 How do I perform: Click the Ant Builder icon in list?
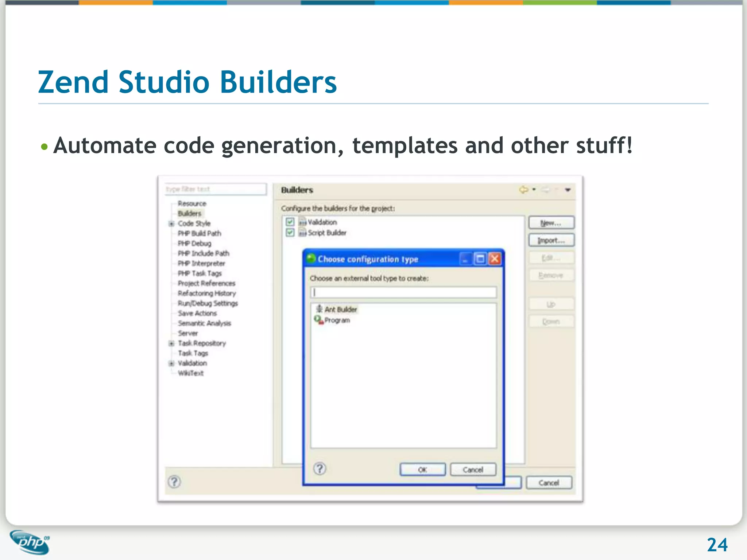(x=319, y=309)
